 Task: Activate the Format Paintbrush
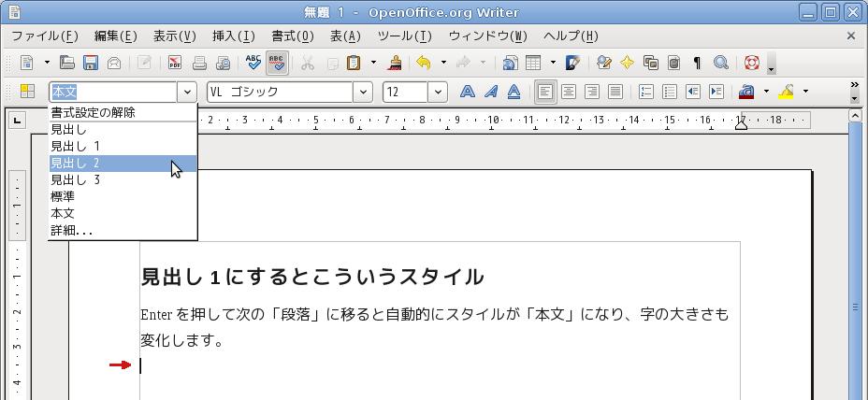[x=394, y=63]
